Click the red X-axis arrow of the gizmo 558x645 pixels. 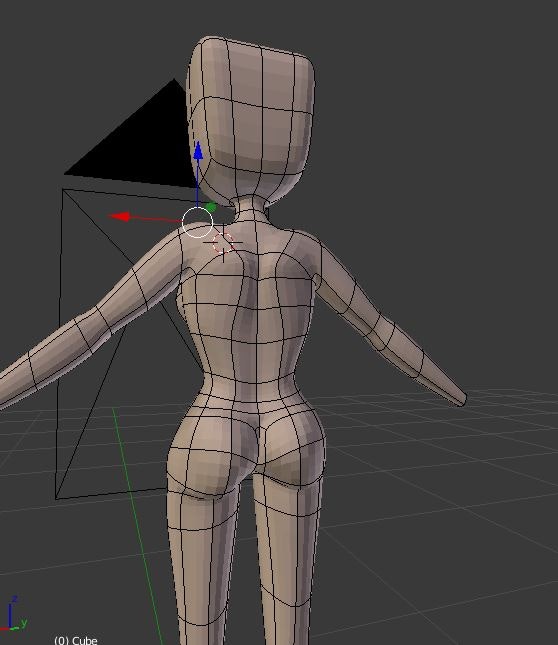[120, 216]
